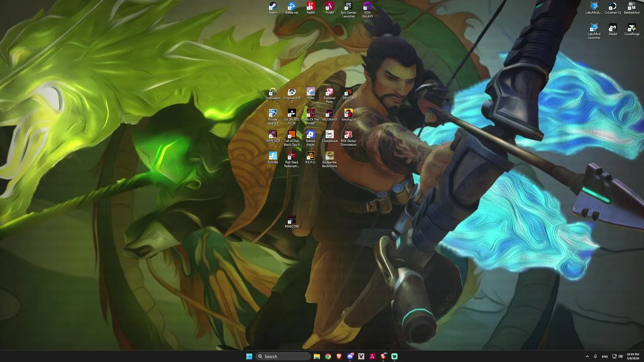
Task: Select the Fortnite desktop shortcut
Action: [273, 158]
